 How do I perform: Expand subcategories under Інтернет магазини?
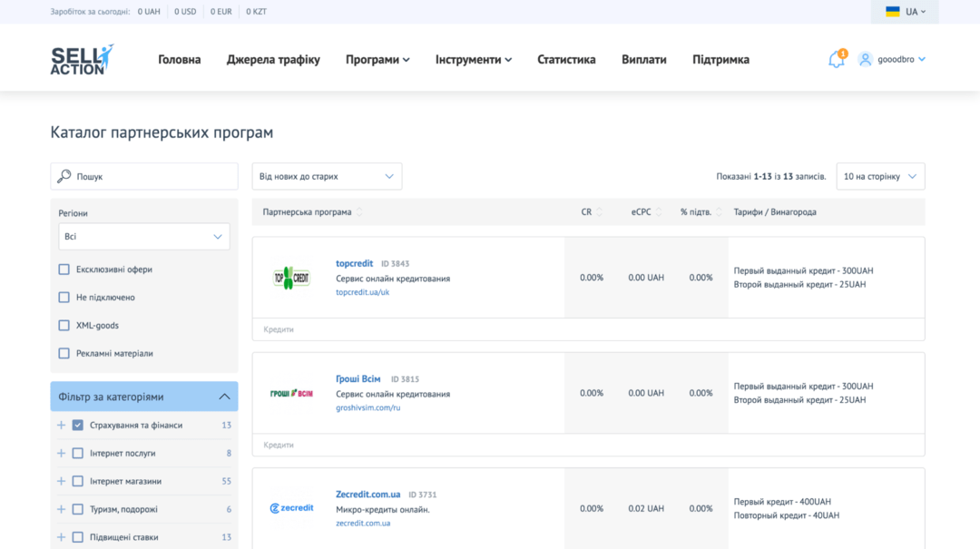59,481
